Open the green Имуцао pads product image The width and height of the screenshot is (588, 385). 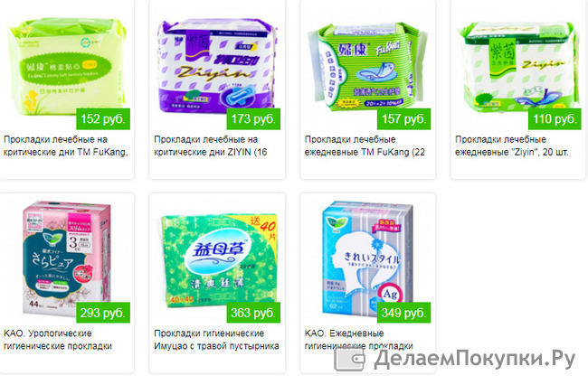tap(220, 260)
